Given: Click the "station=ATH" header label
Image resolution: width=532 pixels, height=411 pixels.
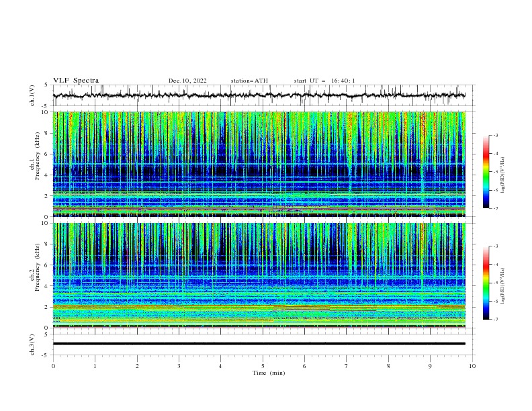Looking at the screenshot, I should pyautogui.click(x=249, y=81).
